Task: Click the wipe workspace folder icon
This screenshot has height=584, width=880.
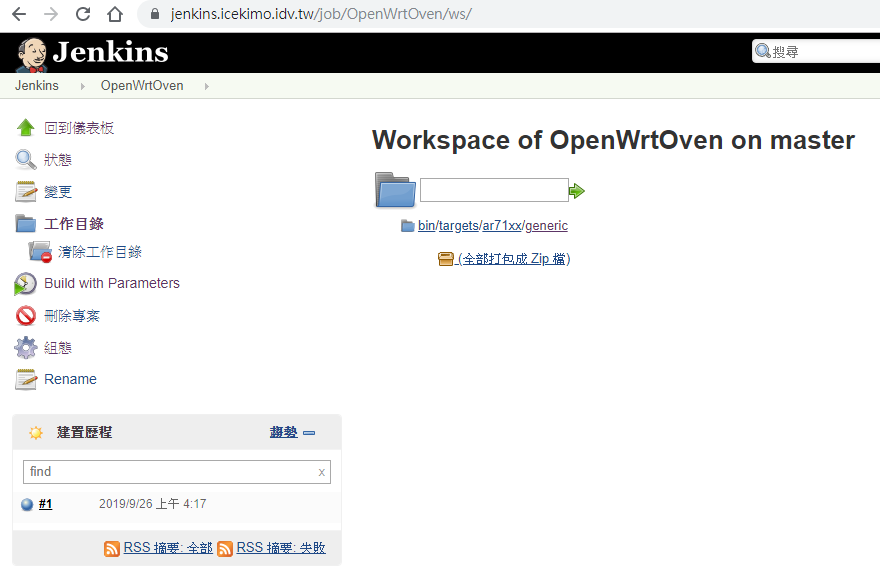Action: click(40, 252)
